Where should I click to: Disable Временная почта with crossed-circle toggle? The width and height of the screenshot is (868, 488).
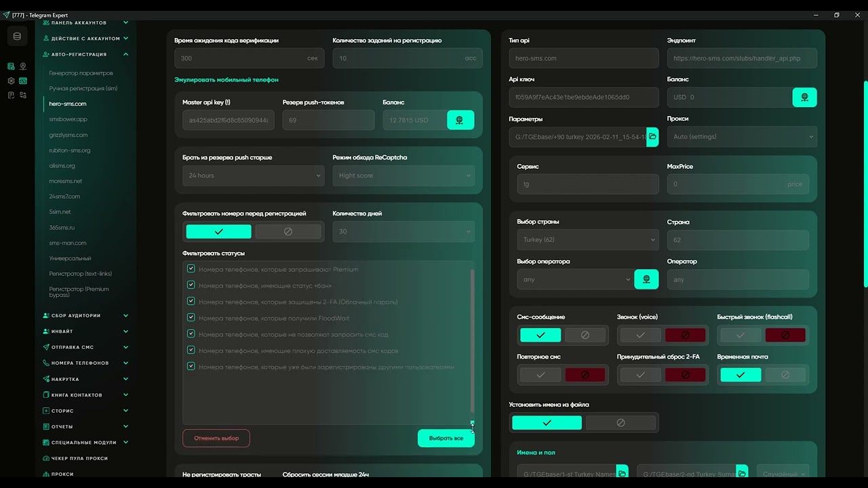(x=785, y=374)
